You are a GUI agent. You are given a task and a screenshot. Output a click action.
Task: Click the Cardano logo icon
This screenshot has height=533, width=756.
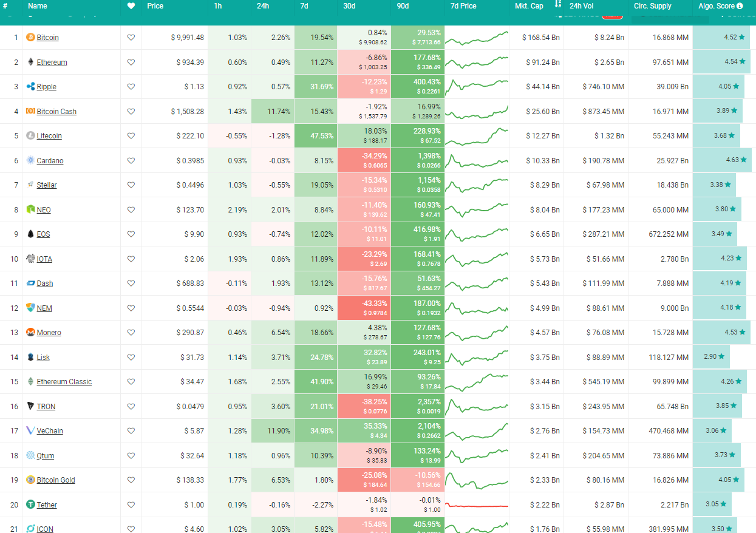point(30,160)
